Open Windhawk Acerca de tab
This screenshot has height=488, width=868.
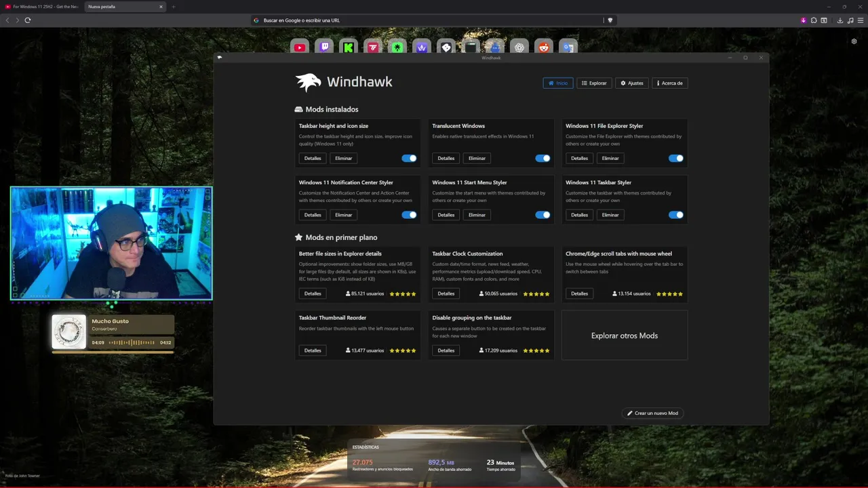click(x=670, y=83)
